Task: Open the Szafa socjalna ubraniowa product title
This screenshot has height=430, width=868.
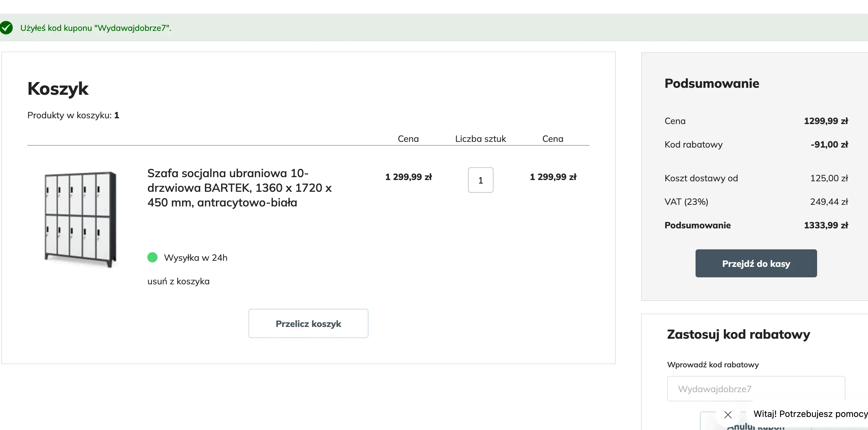Action: [x=239, y=188]
